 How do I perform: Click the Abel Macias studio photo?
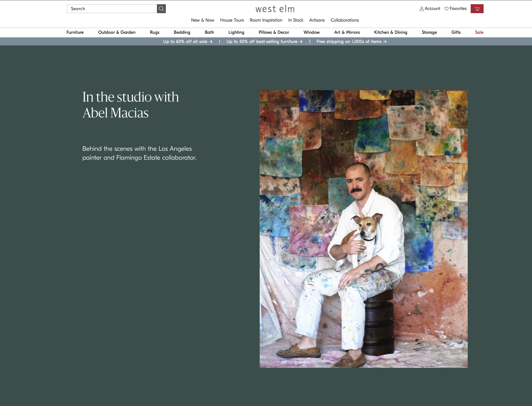pos(363,228)
